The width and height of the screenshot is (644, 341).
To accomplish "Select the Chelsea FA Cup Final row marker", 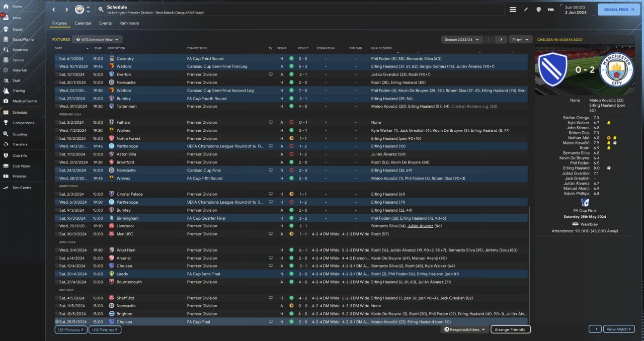I will [57, 322].
